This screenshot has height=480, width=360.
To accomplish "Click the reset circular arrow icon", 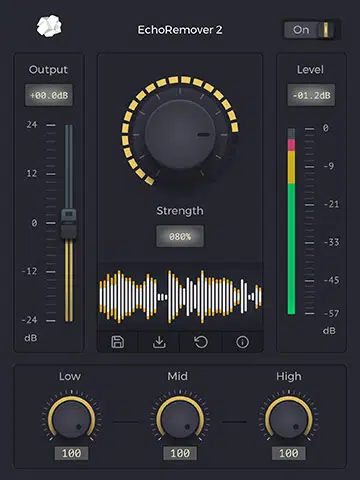I will coord(201,342).
